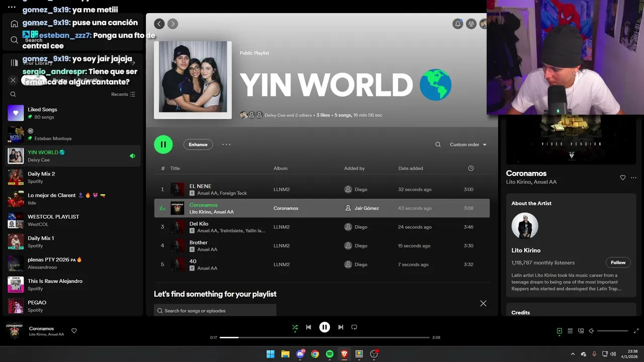The width and height of the screenshot is (644, 362).
Task: Open the LLNM2 album link on the Brother row
Action: click(282, 246)
